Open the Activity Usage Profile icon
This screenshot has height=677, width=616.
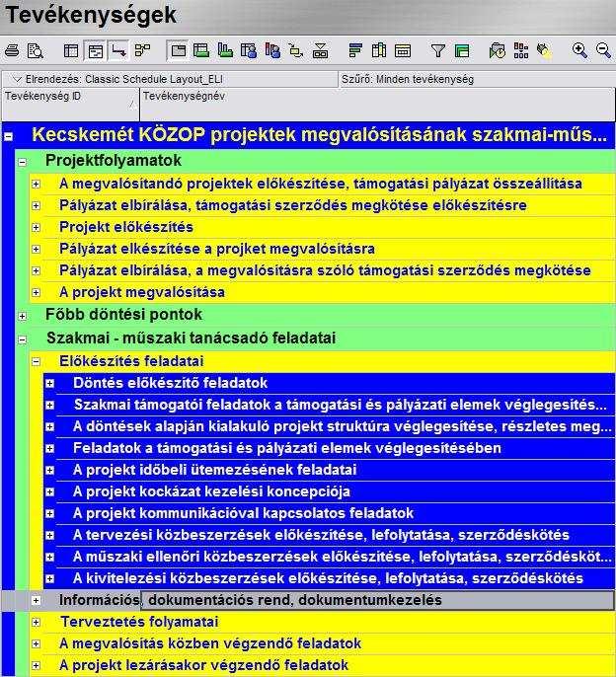coord(225,51)
